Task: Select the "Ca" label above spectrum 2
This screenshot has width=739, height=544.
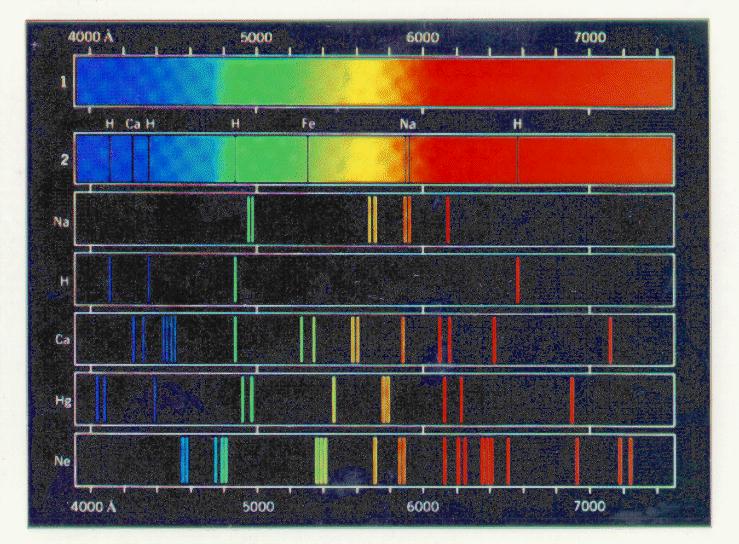Action: [x=133, y=124]
